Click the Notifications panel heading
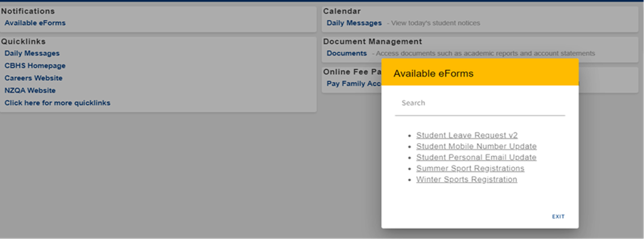This screenshot has height=239, width=644. pyautogui.click(x=28, y=11)
